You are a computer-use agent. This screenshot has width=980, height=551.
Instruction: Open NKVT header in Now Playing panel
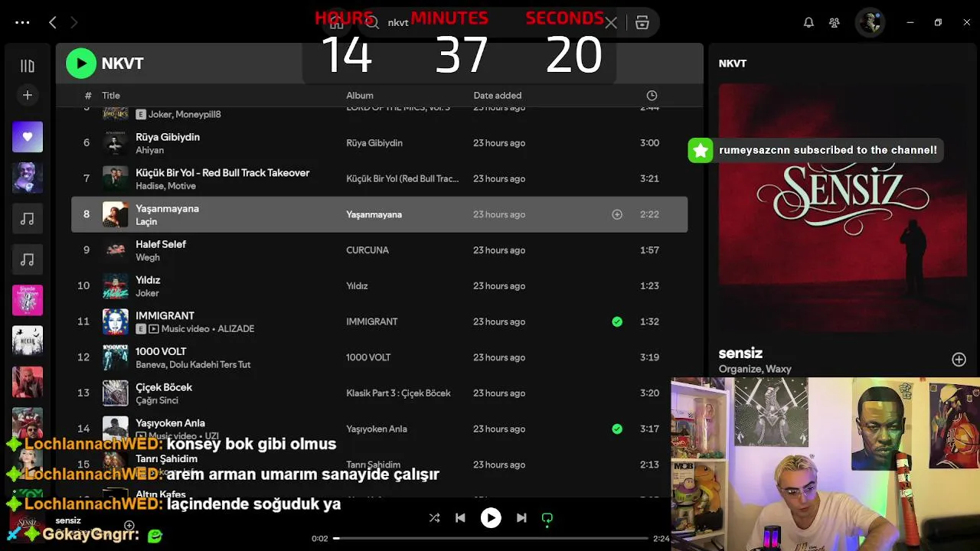[733, 64]
